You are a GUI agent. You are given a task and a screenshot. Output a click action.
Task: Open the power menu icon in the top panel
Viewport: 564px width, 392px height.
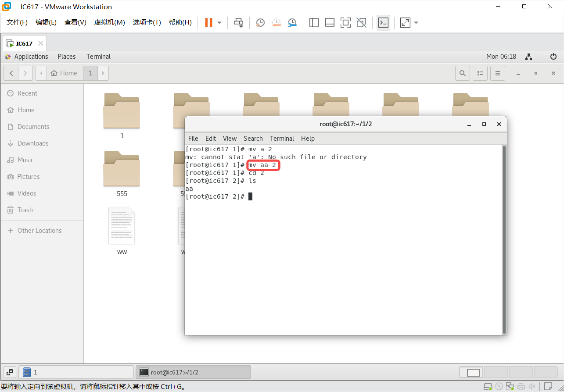[553, 57]
